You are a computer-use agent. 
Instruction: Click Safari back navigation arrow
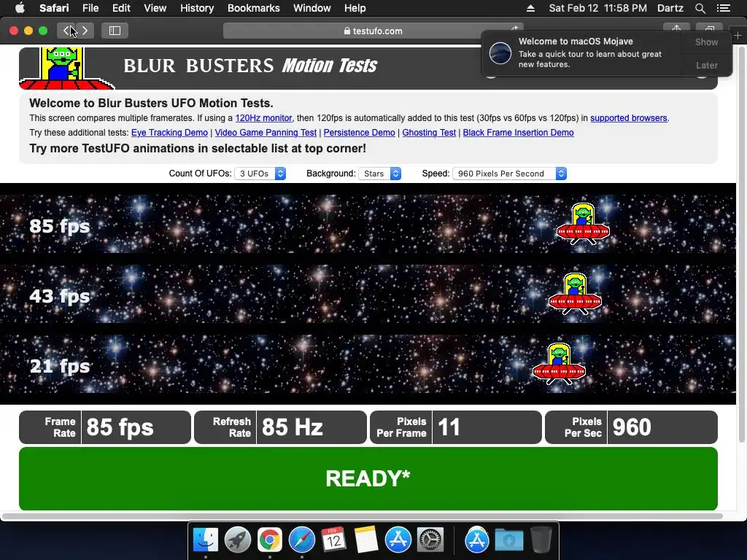(x=66, y=31)
